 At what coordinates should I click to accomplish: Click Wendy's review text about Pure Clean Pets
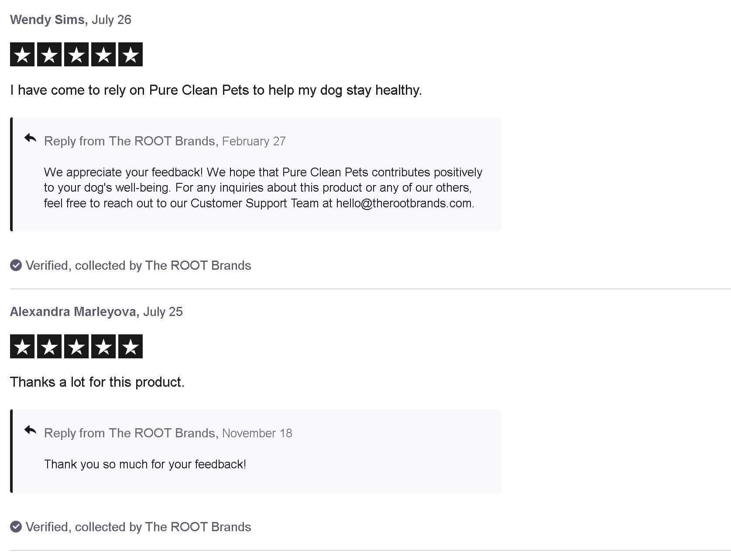[x=216, y=90]
